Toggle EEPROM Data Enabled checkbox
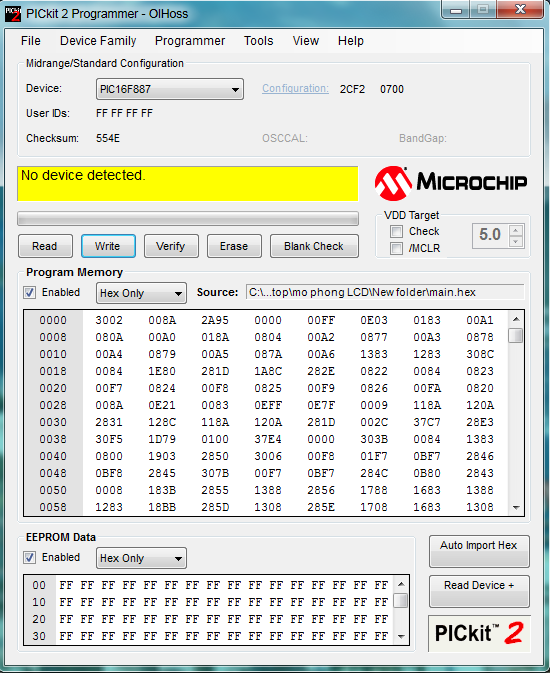The height and width of the screenshot is (674, 550). (x=29, y=558)
